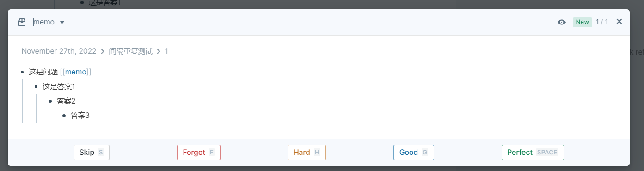
Task: Click the New status badge
Action: coord(582,22)
